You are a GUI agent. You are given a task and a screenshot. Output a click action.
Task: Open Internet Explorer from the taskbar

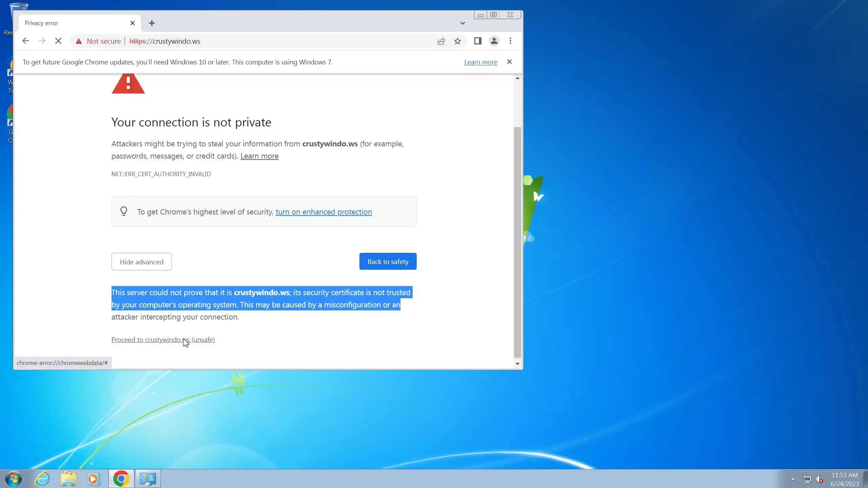point(42,479)
